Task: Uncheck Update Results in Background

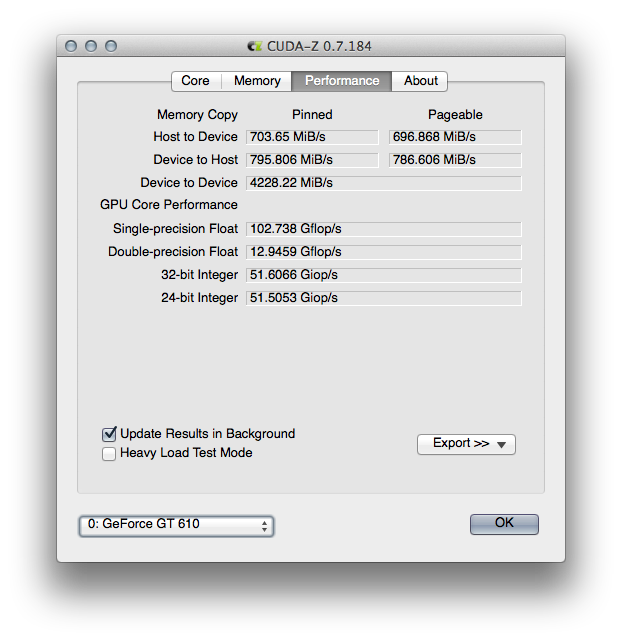Action: pos(109,434)
